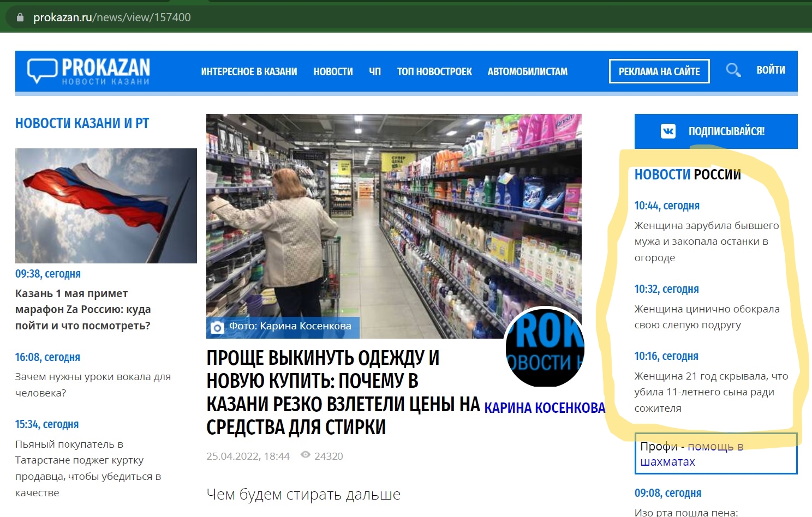Click author name Карина Косенкова

[544, 408]
